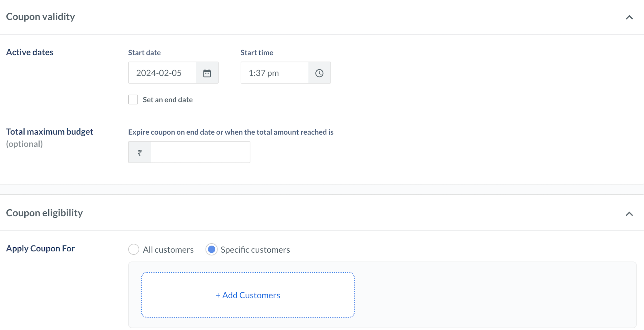
Task: Enable the Set an end date checkbox
Action: 133,99
